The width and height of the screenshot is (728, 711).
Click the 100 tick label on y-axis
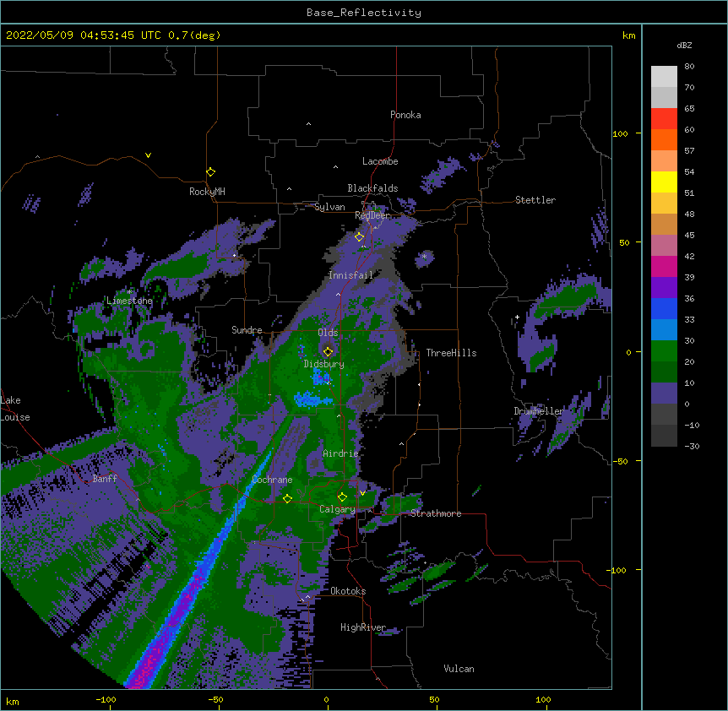tap(620, 133)
